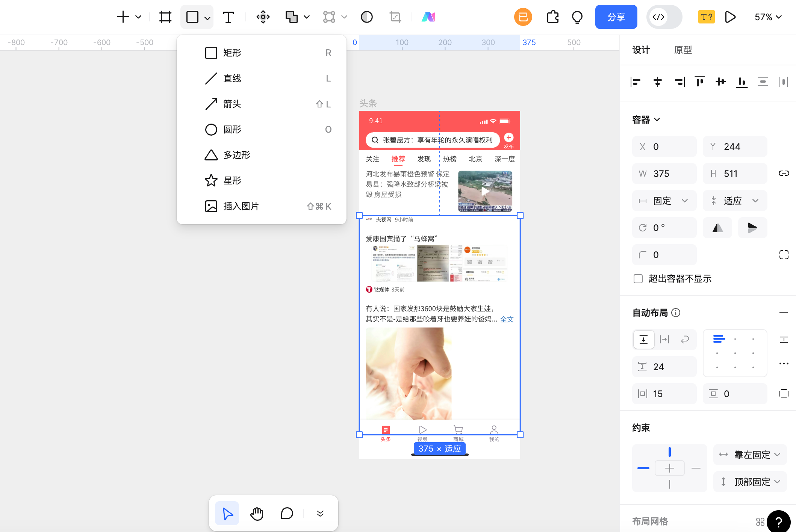Select the comment bubble tool
This screenshot has width=796, height=532.
pos(287,513)
